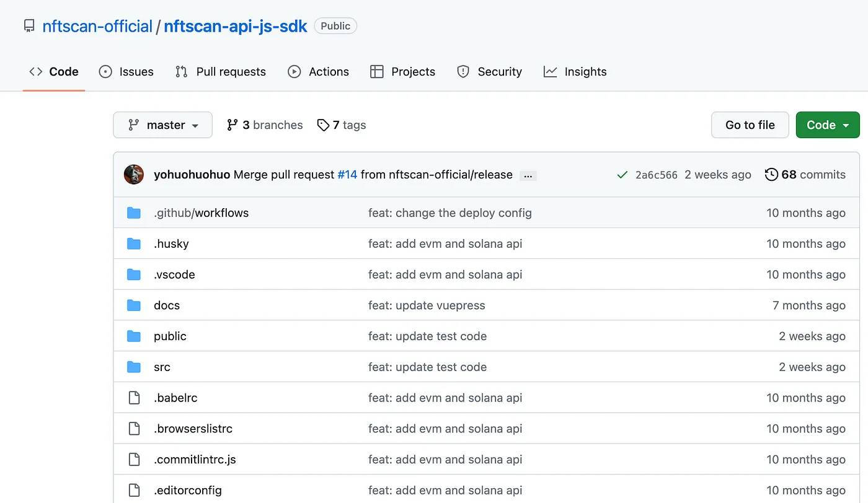Image resolution: width=868 pixels, height=503 pixels.
Task: Open the green Code dropdown button
Action: [x=828, y=125]
